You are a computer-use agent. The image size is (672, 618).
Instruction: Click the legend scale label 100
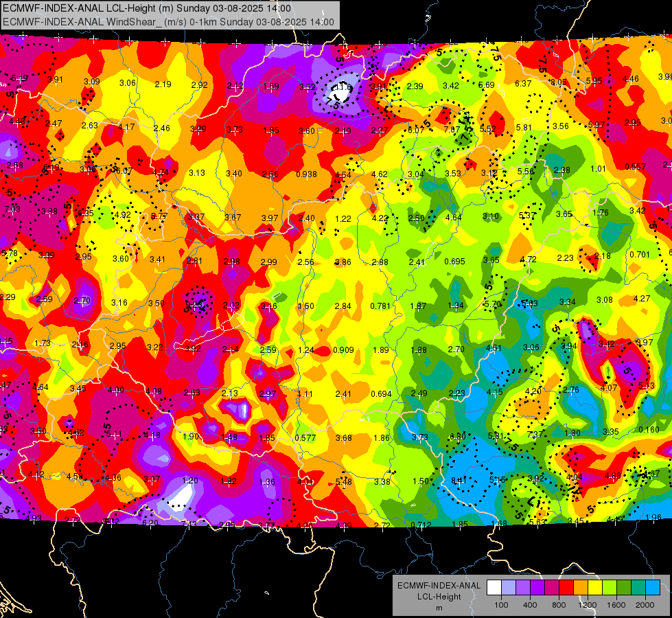501,605
